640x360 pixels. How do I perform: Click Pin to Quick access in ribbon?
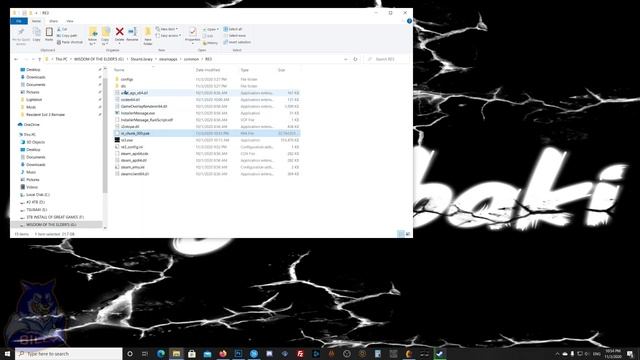21,36
